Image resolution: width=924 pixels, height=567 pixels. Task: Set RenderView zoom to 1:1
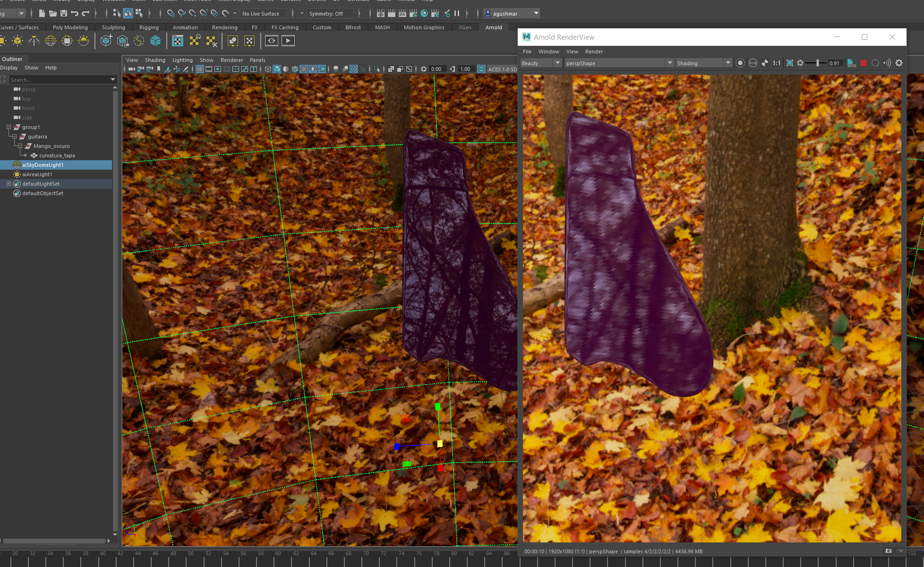tap(777, 63)
